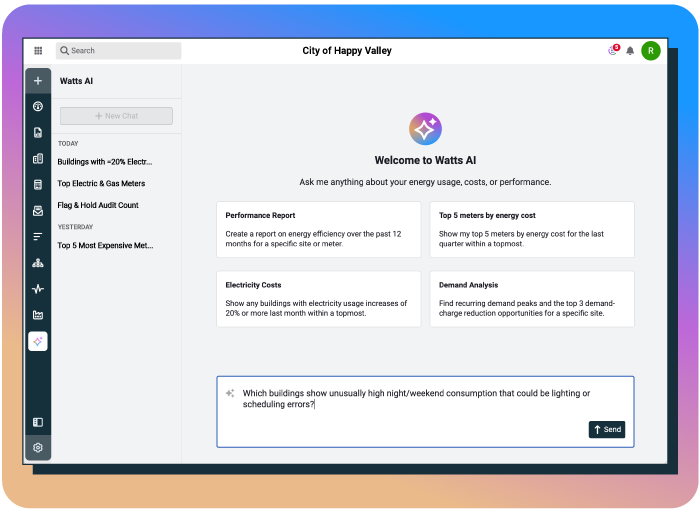The image size is (700, 514).
Task: Open the chart icon in sidebar
Action: (x=38, y=315)
